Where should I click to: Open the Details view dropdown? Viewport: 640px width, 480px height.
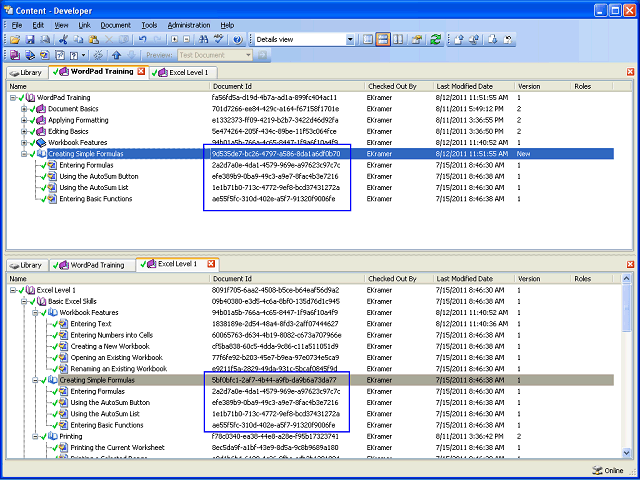350,40
